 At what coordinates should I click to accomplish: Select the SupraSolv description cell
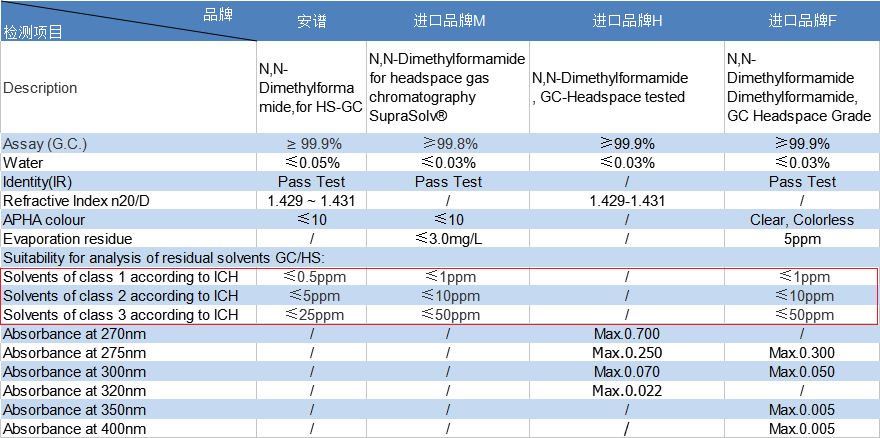pyautogui.click(x=448, y=88)
